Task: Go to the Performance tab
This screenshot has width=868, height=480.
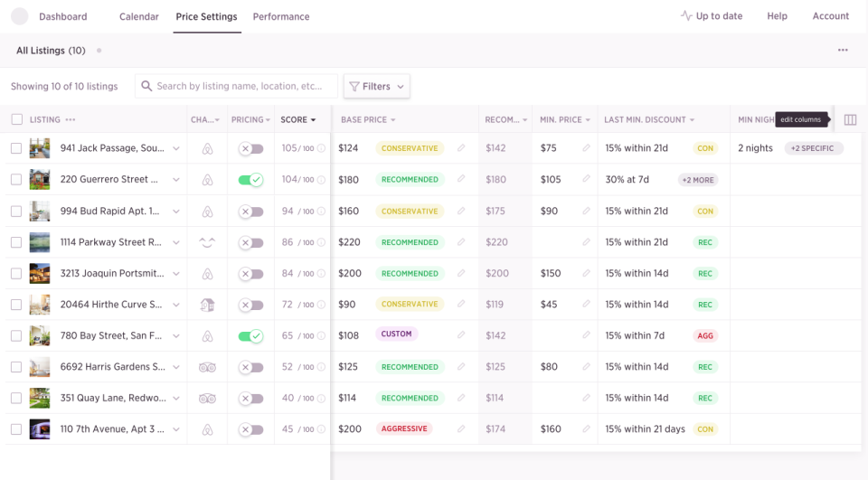Action: pos(281,16)
